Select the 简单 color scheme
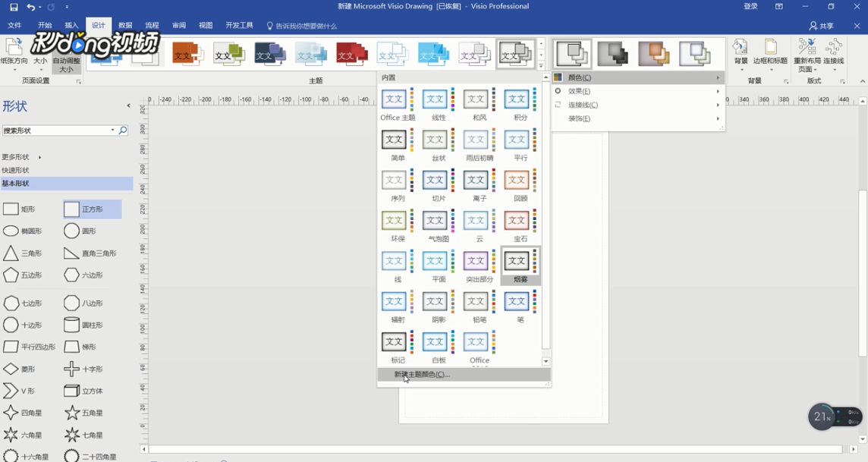 click(398, 145)
